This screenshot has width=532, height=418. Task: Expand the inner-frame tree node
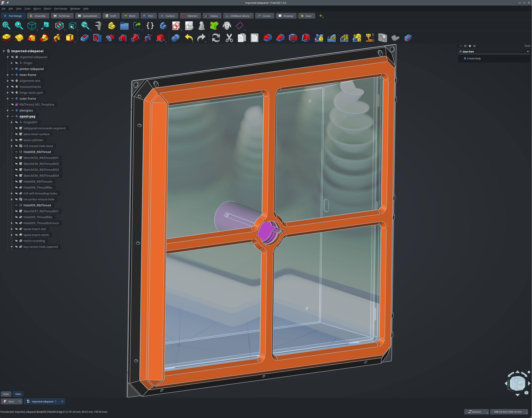[8, 75]
